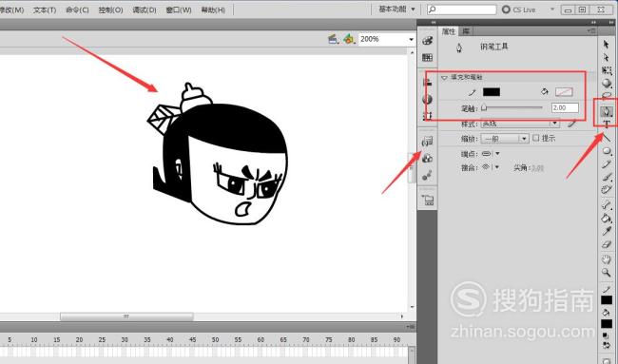Select the Line tool

607,138
